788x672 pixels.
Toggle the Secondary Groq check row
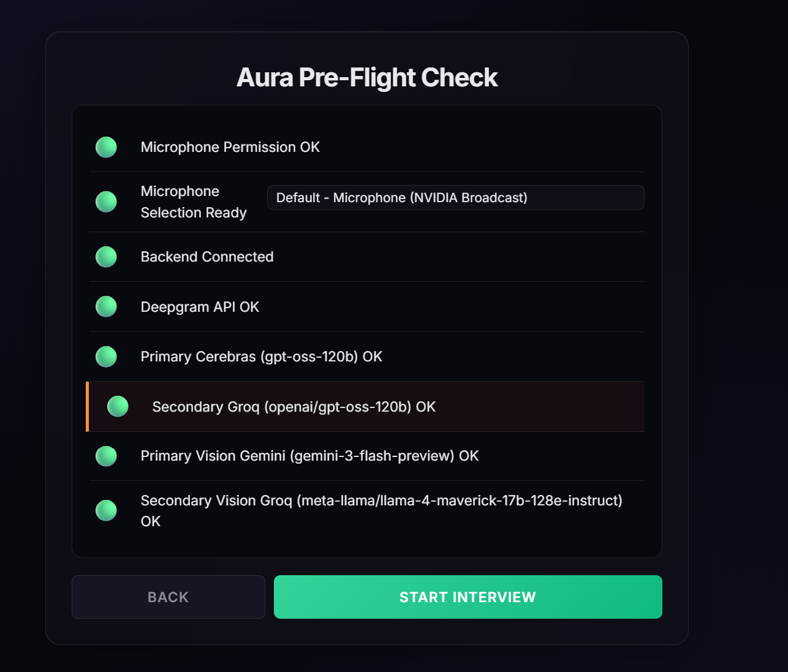(366, 406)
